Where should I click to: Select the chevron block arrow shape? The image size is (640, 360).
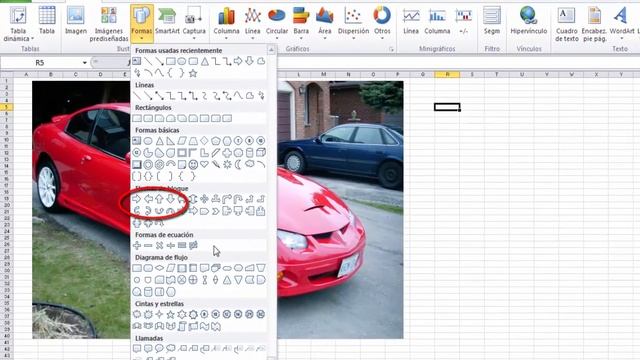tap(216, 211)
